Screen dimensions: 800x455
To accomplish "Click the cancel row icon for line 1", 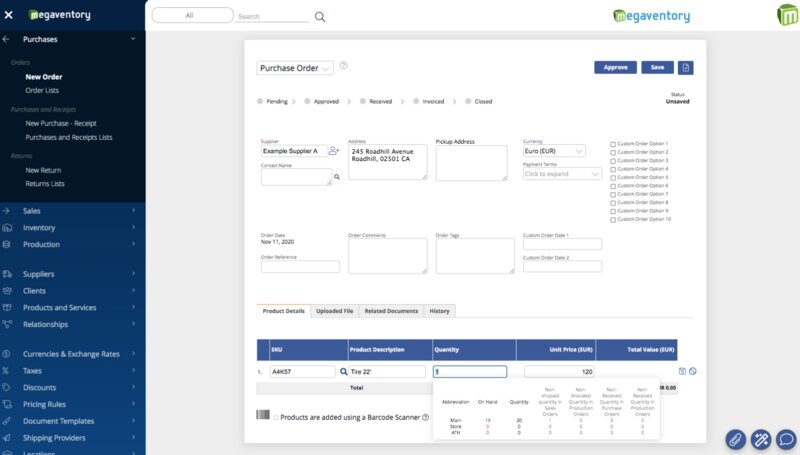I will point(692,371).
